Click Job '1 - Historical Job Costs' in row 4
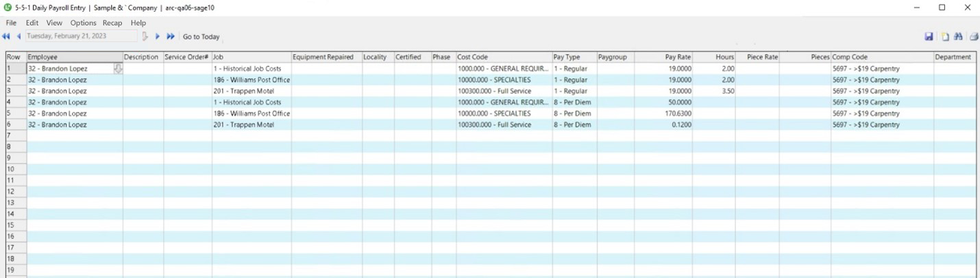Screen dimensions: 980x278 point(252,102)
